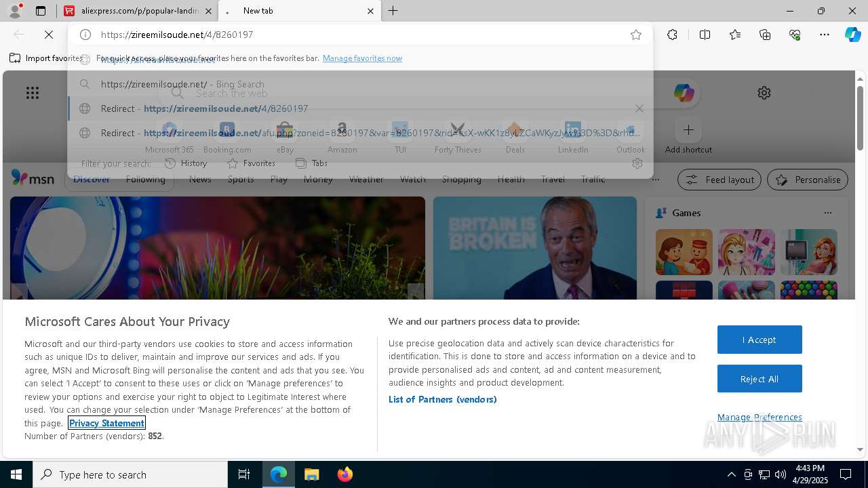Image resolution: width=868 pixels, height=488 pixels.
Task: Open the bubble shooter game thumbnail
Action: pos(809,290)
